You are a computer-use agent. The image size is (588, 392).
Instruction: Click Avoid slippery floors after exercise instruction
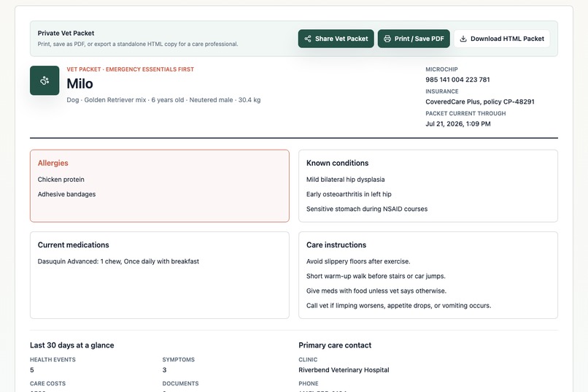click(358, 261)
